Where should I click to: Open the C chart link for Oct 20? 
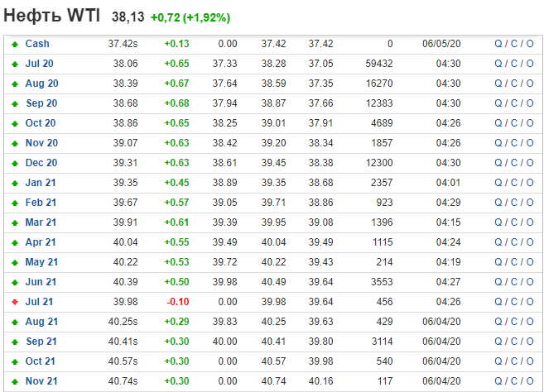click(x=514, y=123)
